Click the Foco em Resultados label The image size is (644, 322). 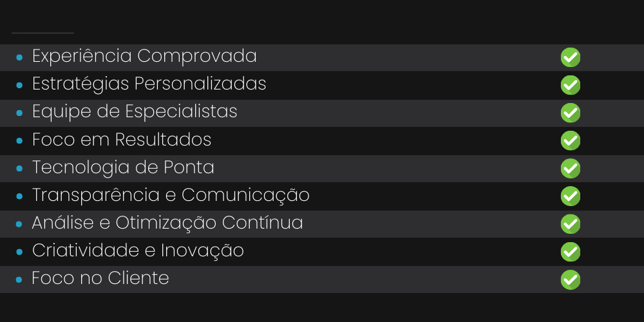coord(122,140)
